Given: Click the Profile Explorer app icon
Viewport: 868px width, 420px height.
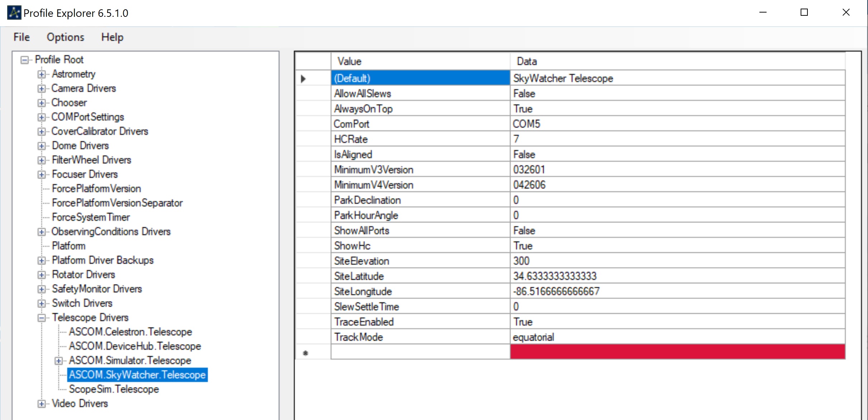Looking at the screenshot, I should (x=14, y=13).
